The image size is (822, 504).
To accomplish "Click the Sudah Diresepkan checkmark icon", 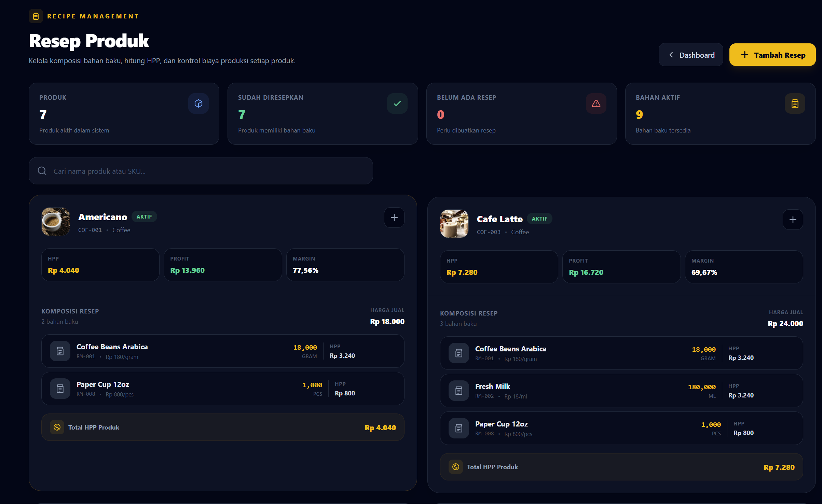I will click(397, 103).
